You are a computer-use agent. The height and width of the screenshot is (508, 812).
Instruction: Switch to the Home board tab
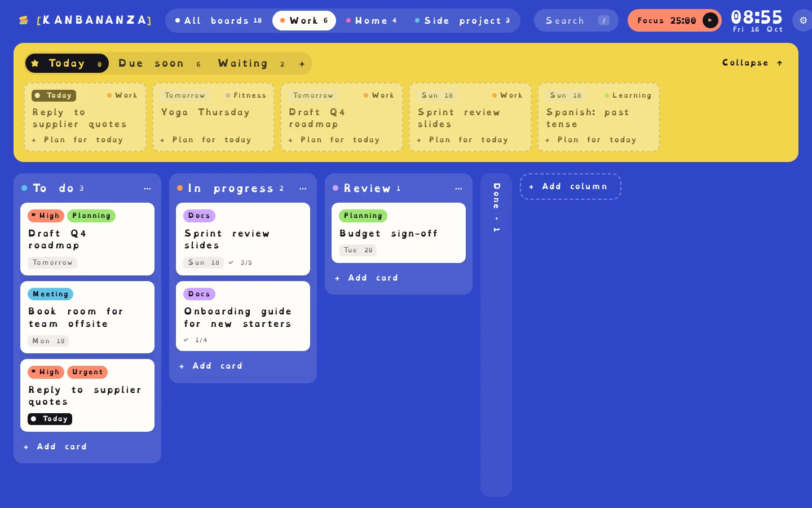point(372,20)
